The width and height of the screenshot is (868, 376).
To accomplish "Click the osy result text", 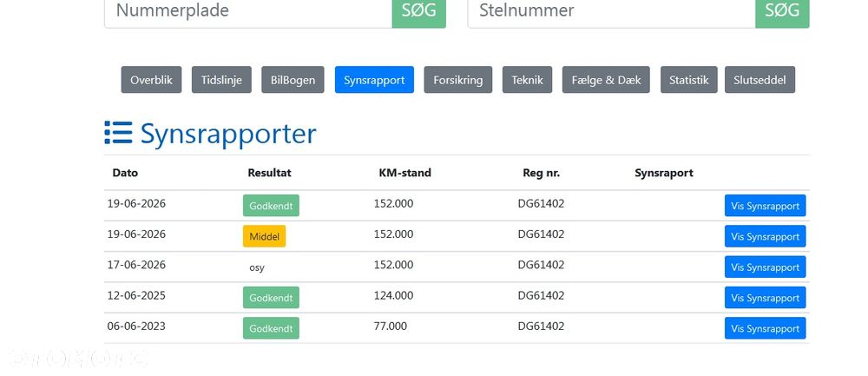I will click(x=257, y=267).
